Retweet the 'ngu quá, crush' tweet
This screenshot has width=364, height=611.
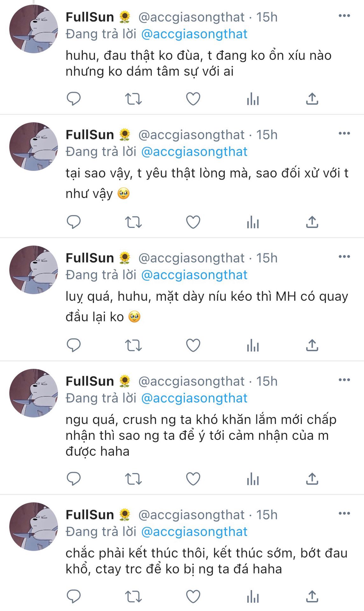(x=133, y=479)
